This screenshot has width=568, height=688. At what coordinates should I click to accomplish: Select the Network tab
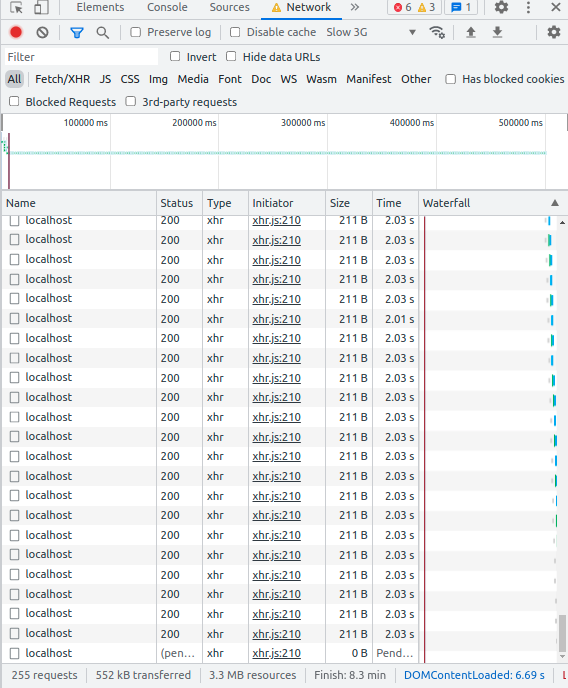coord(301,7)
